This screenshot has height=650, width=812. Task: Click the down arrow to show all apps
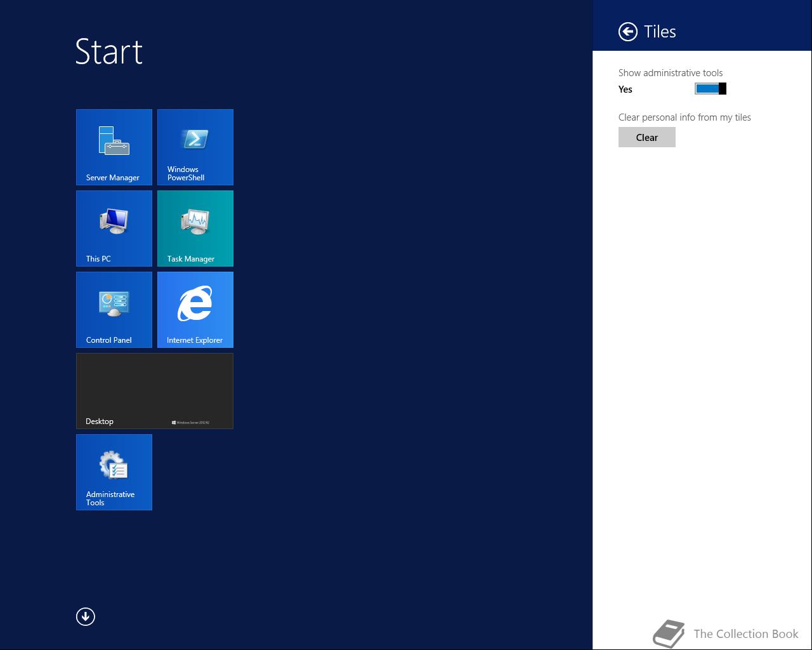pyautogui.click(x=86, y=616)
